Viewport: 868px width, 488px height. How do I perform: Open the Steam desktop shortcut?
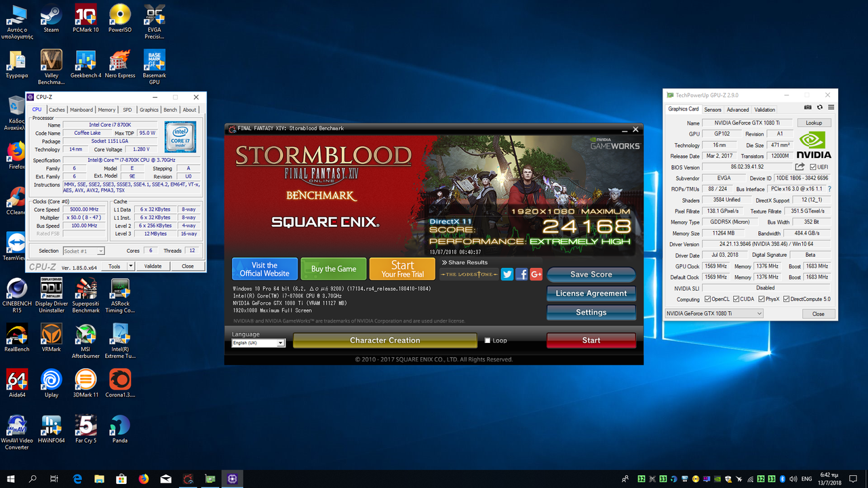tap(52, 18)
